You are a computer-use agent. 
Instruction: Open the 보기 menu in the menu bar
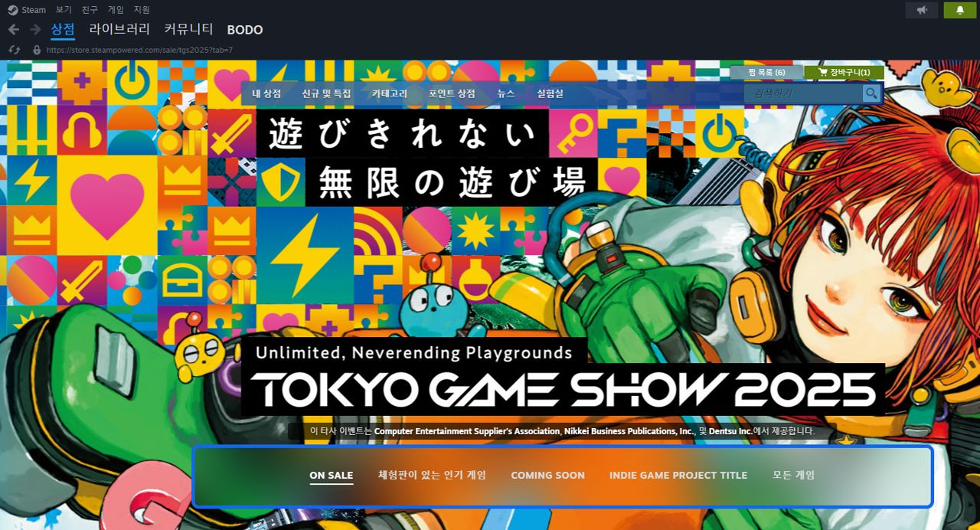[x=64, y=10]
